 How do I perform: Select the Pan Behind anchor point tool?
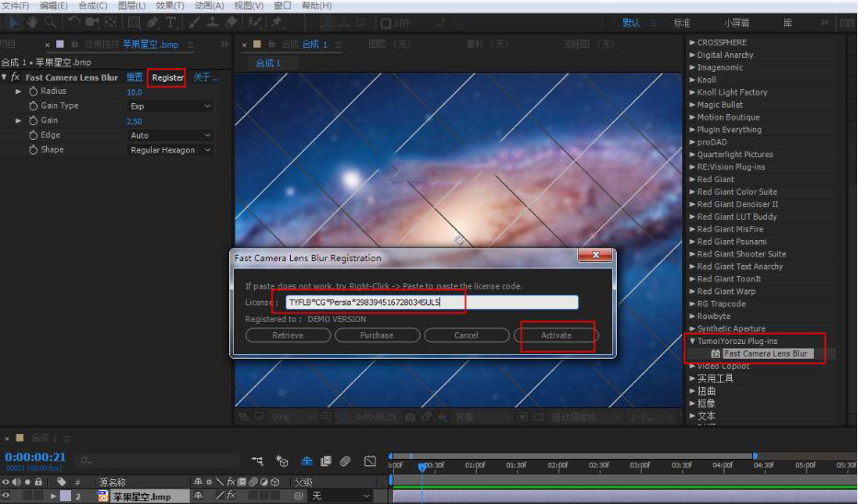click(x=110, y=22)
